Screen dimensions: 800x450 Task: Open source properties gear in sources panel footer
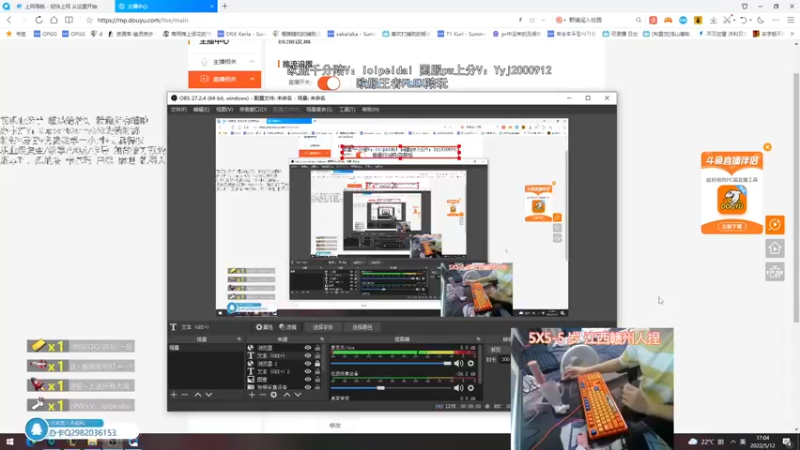pyautogui.click(x=274, y=394)
